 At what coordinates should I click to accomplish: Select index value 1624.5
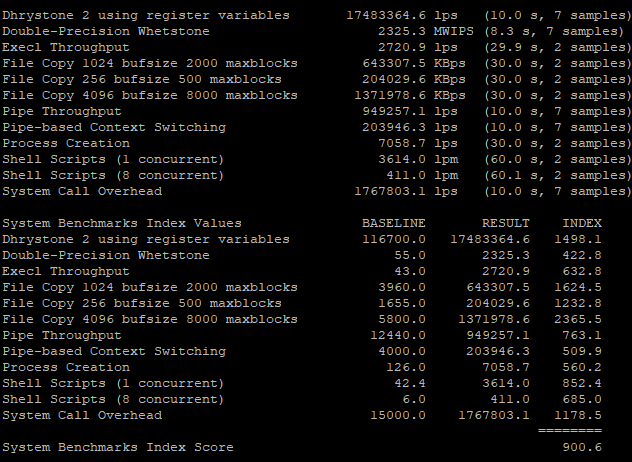[578, 287]
